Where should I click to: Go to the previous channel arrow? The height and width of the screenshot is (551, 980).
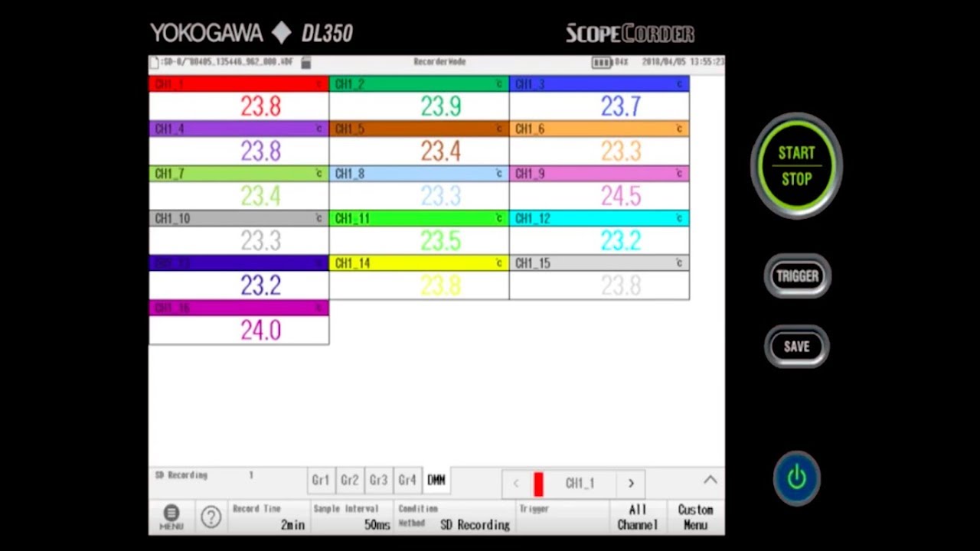[x=516, y=484]
